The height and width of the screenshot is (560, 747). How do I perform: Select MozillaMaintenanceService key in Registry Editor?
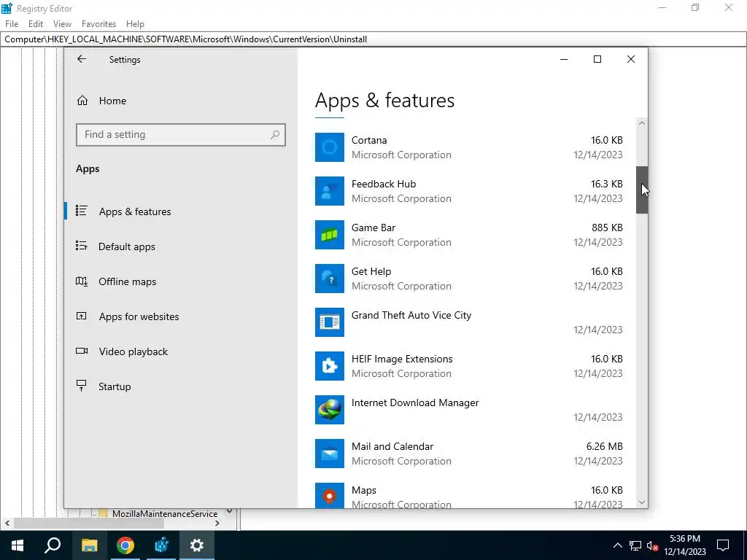(165, 513)
